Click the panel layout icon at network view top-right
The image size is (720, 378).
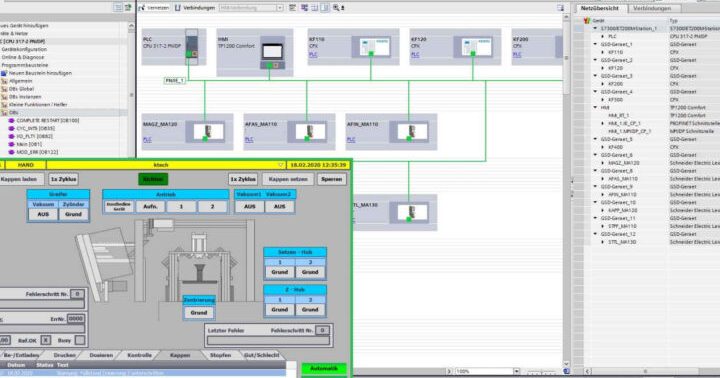[560, 8]
